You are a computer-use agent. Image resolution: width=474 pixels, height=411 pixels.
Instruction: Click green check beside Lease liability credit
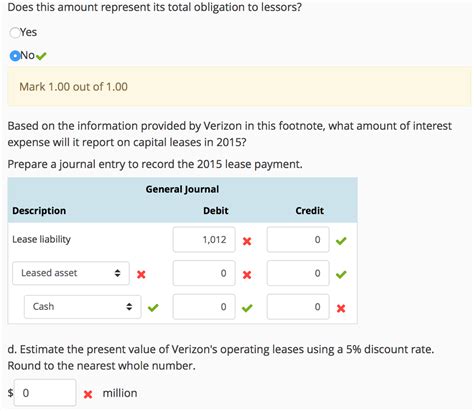341,241
